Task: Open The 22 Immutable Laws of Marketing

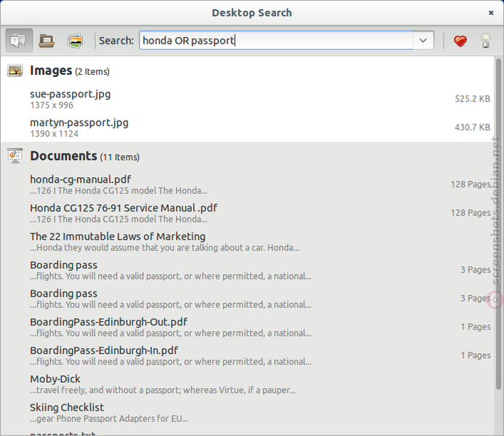Action: tap(247, 242)
